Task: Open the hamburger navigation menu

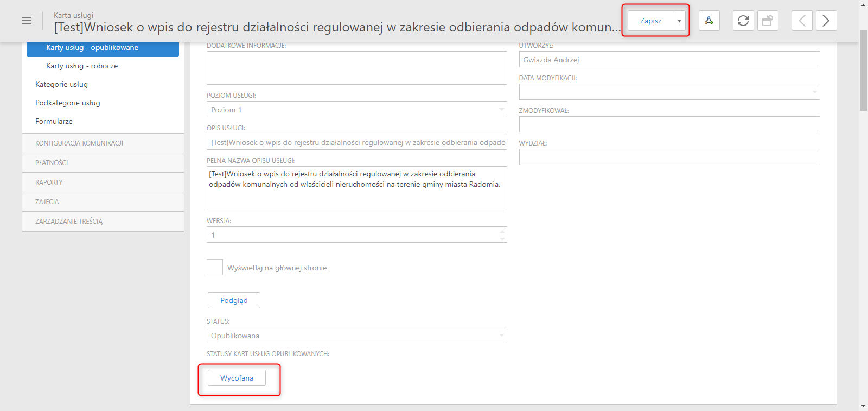Action: coord(26,21)
